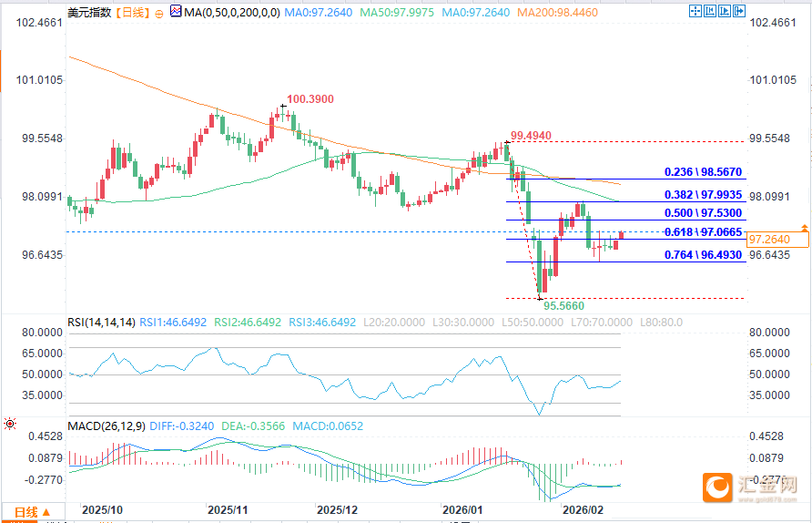This screenshot has width=812, height=523.
Task: Click the 美元指数 chart title
Action: coord(89,13)
